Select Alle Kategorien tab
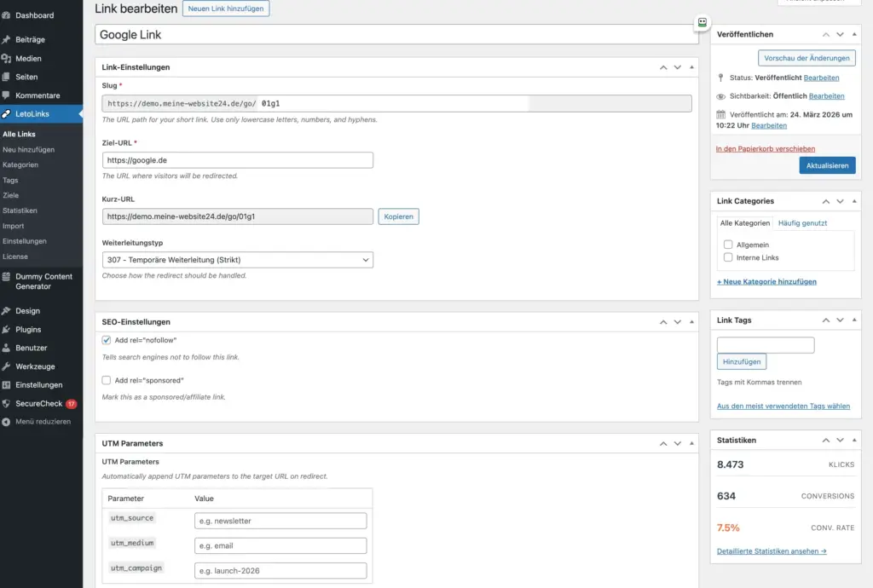Image resolution: width=873 pixels, height=588 pixels. point(745,223)
